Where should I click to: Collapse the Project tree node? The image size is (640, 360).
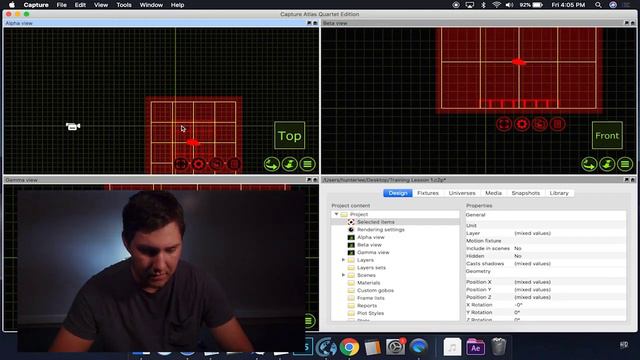click(x=336, y=214)
